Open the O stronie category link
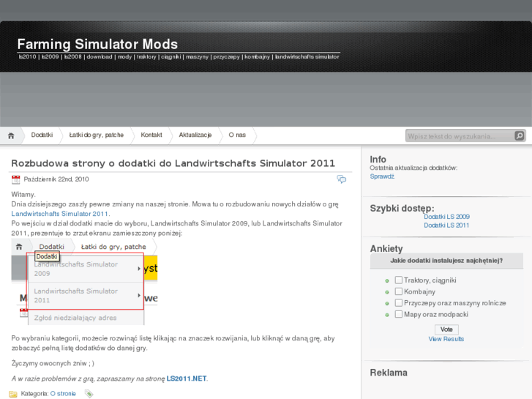532x399 pixels. pyautogui.click(x=63, y=394)
